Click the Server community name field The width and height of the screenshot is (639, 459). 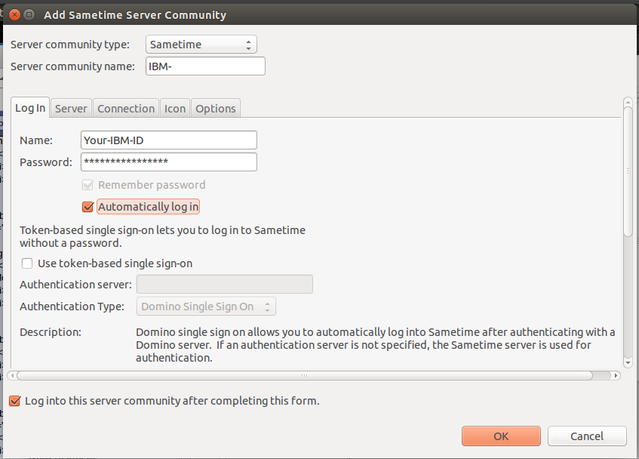click(205, 66)
